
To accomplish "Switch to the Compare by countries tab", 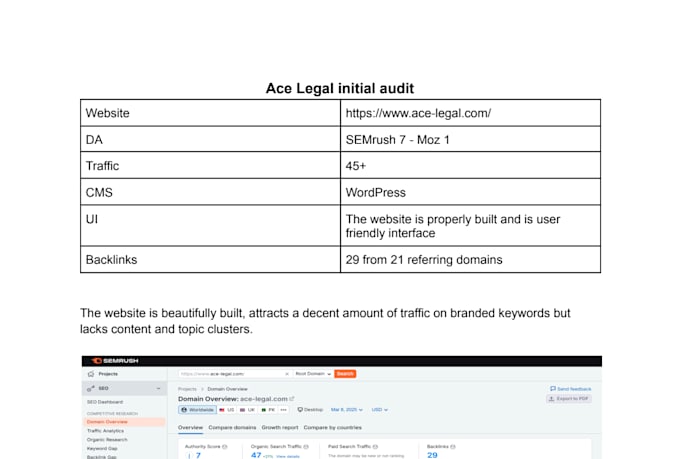I will (x=333, y=428).
